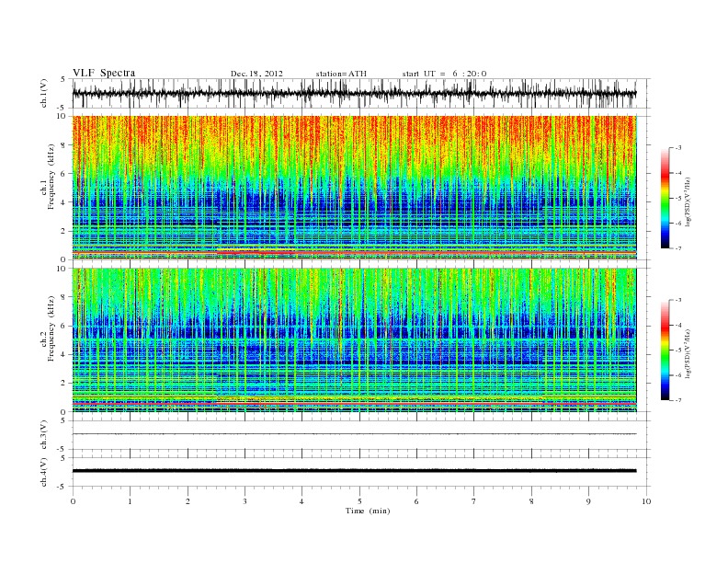
Task: Select the "ch.4(V)" axis label
Action: [44, 472]
